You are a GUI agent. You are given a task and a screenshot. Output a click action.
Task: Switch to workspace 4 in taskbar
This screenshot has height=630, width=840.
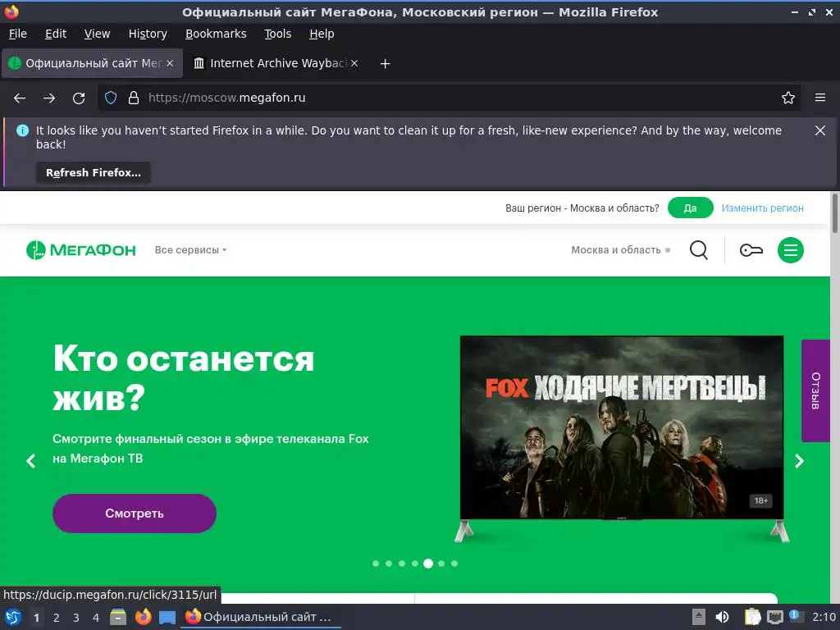tap(96, 618)
